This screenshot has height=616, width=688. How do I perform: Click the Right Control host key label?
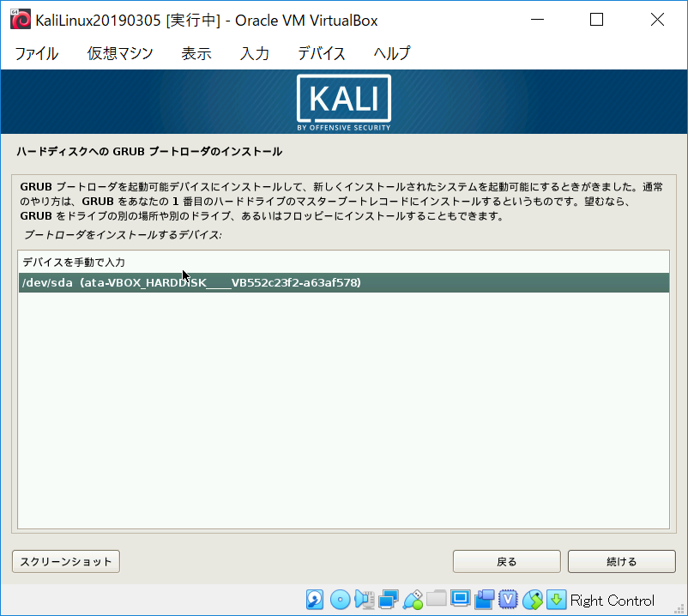tap(613, 601)
